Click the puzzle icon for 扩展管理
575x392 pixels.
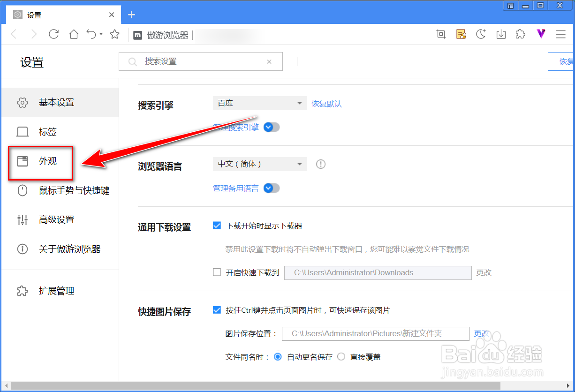[x=23, y=291]
